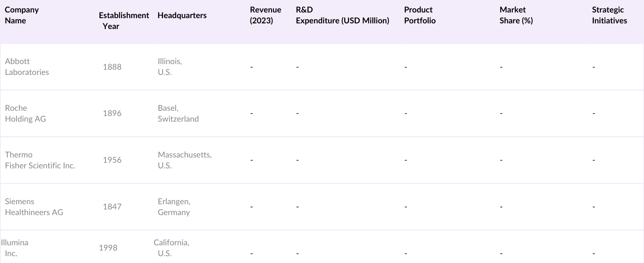Click establishment year 1888 cell
644x263 pixels.
(x=112, y=67)
